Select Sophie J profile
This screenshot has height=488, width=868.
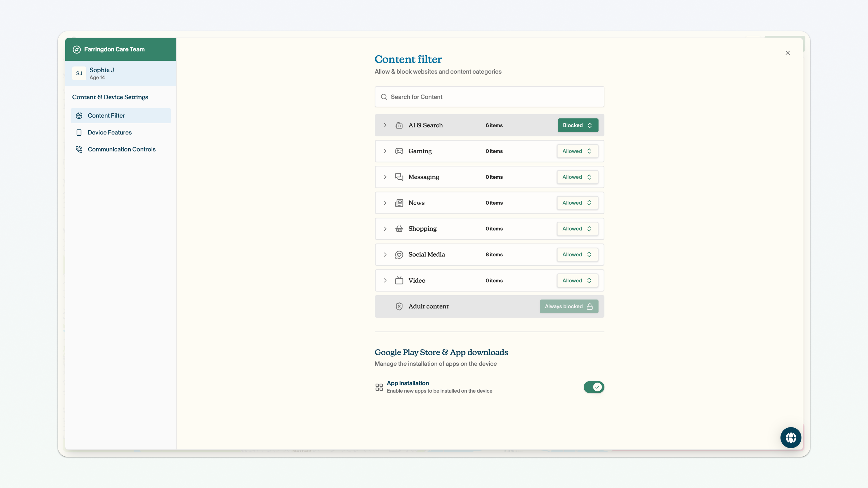click(121, 73)
